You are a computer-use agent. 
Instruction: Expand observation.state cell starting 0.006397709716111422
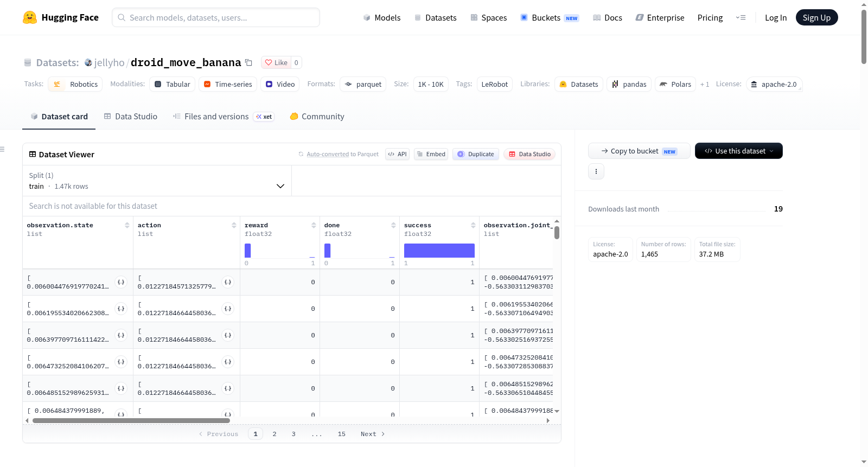(121, 335)
